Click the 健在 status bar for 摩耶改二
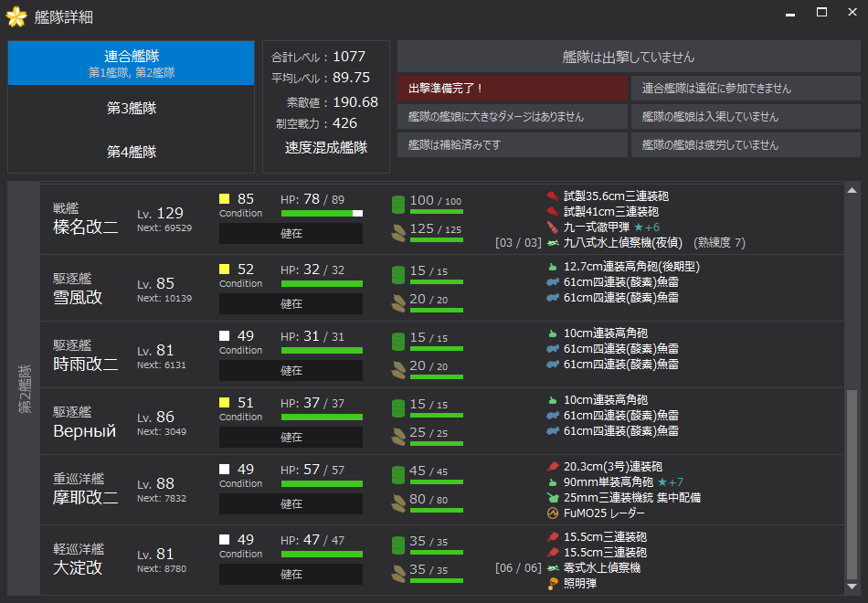 (x=291, y=504)
